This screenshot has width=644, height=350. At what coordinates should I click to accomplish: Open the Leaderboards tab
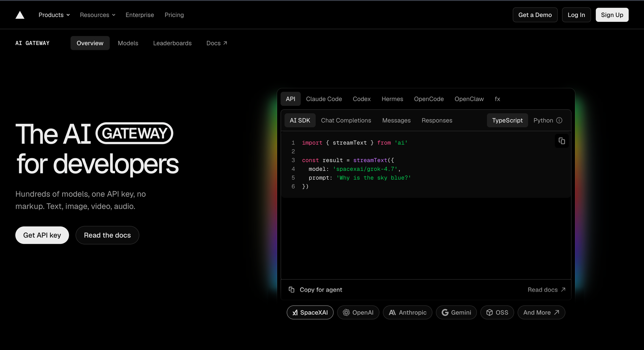point(172,43)
